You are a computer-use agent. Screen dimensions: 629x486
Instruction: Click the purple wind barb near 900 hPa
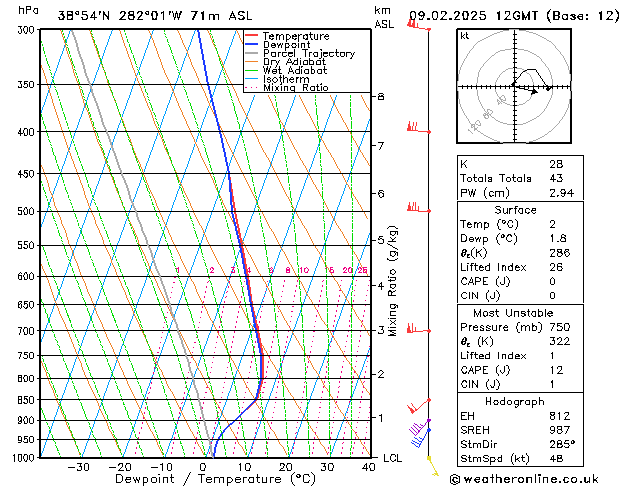[x=420, y=427]
